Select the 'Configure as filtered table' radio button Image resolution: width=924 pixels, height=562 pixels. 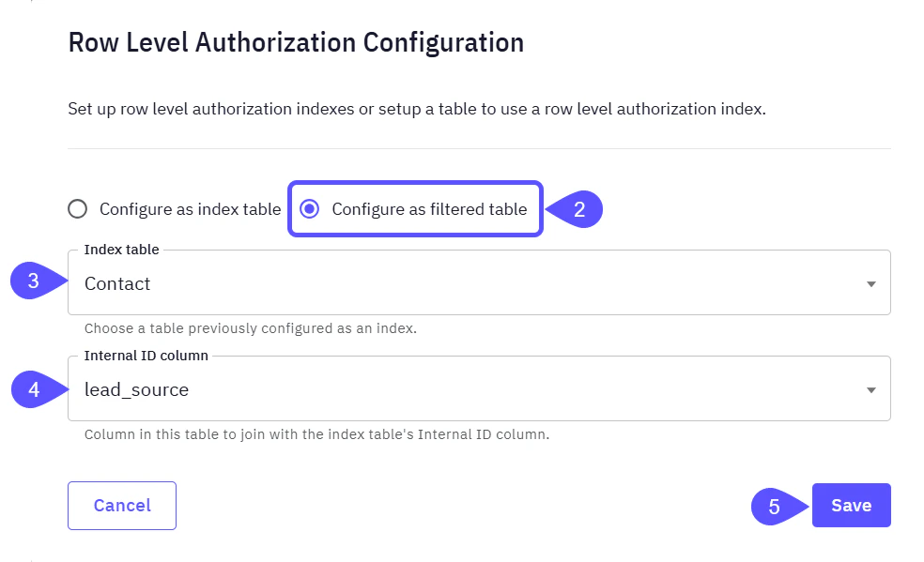coord(311,209)
